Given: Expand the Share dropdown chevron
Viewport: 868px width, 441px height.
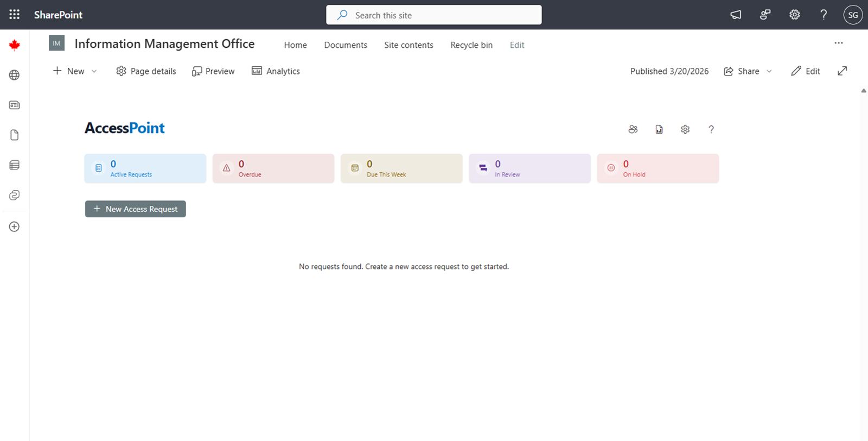Looking at the screenshot, I should (x=769, y=71).
